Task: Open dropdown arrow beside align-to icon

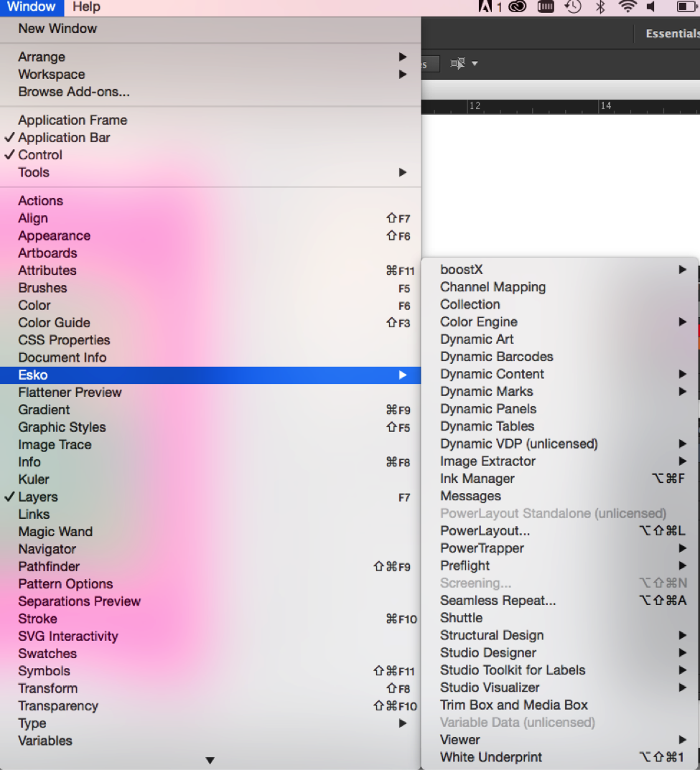Action: coord(475,63)
